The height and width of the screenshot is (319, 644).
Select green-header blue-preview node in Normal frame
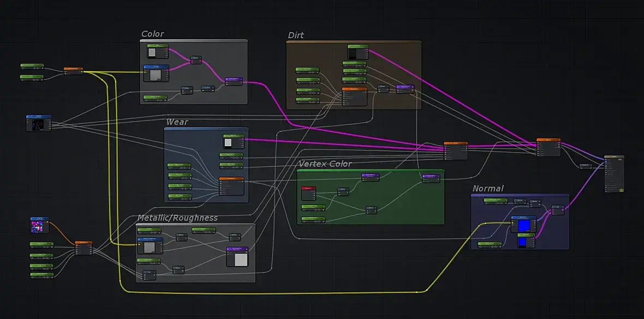[x=526, y=240]
